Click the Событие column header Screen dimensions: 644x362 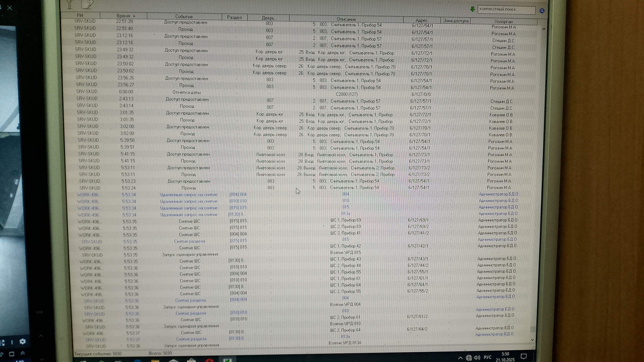click(x=184, y=16)
